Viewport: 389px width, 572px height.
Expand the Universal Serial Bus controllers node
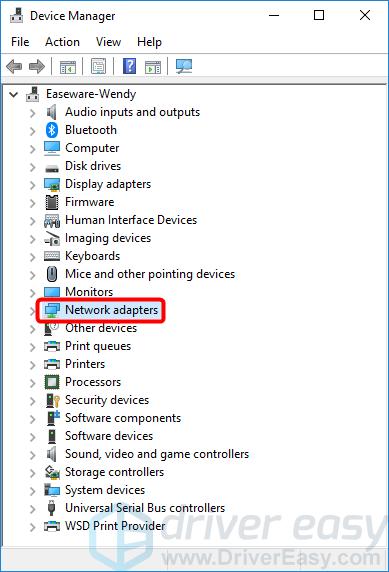[32, 509]
